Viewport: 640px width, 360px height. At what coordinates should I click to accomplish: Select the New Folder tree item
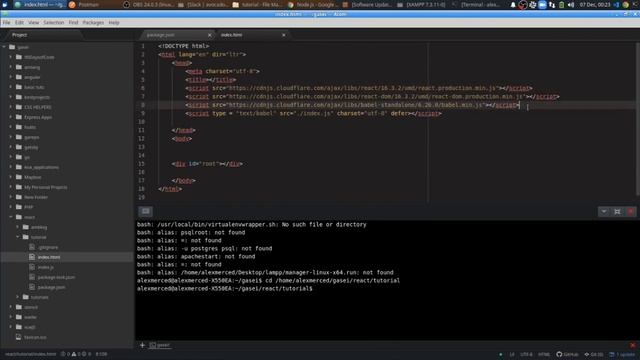[36, 197]
